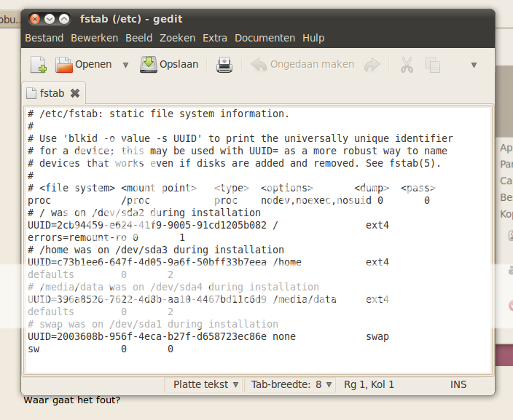Click the UUID=2cb94459 root entry line
Viewport: 513px width, 420px height.
tap(208, 225)
